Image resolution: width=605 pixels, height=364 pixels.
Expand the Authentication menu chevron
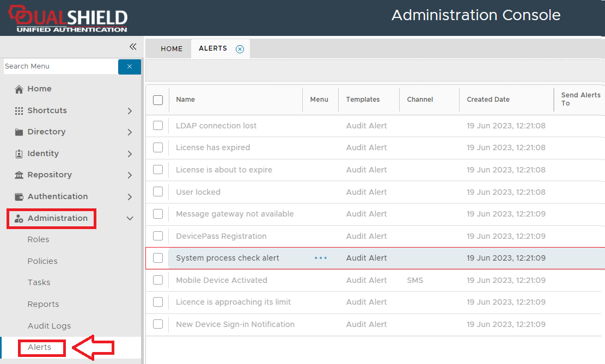point(130,197)
